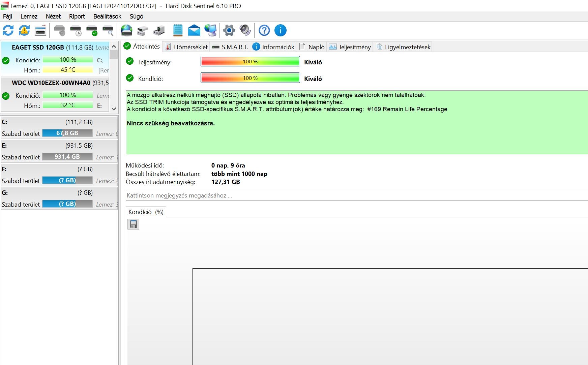
Task: Open the Nézet menu
Action: pos(53,17)
